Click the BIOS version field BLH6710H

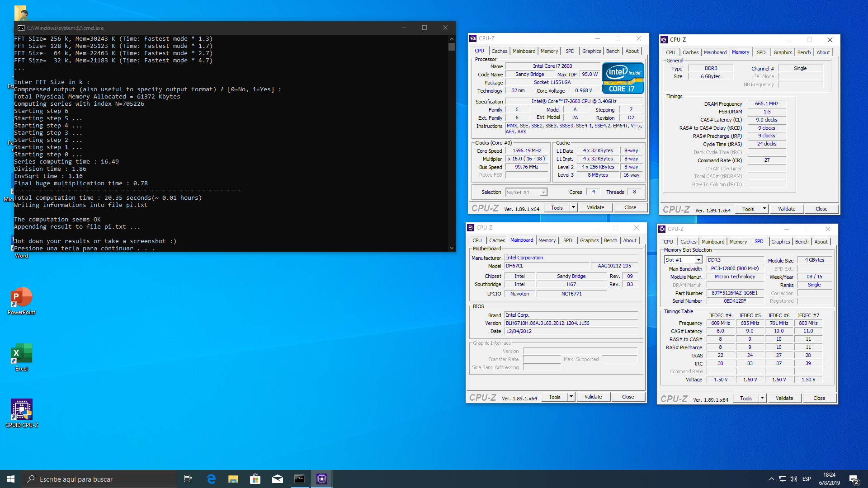pos(571,323)
